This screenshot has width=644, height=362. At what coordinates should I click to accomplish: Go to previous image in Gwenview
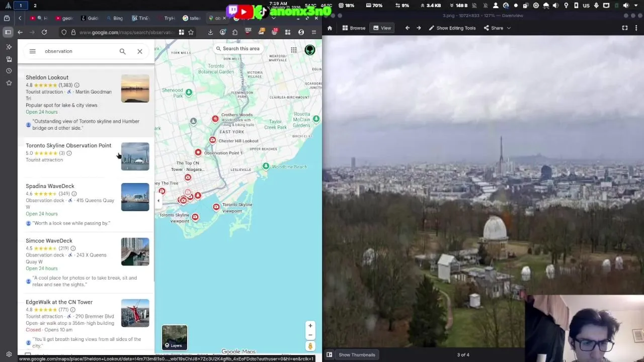pos(408,28)
